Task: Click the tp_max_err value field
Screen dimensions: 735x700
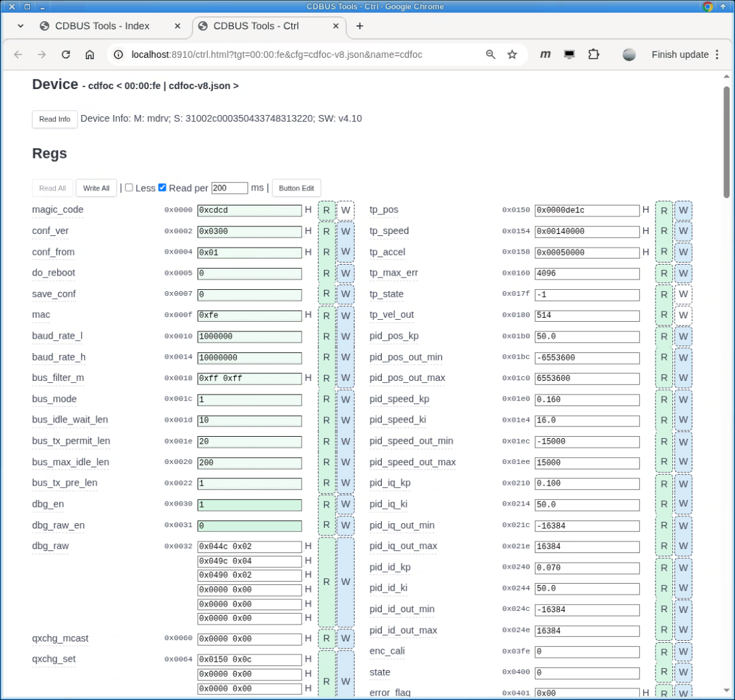Action: point(587,273)
